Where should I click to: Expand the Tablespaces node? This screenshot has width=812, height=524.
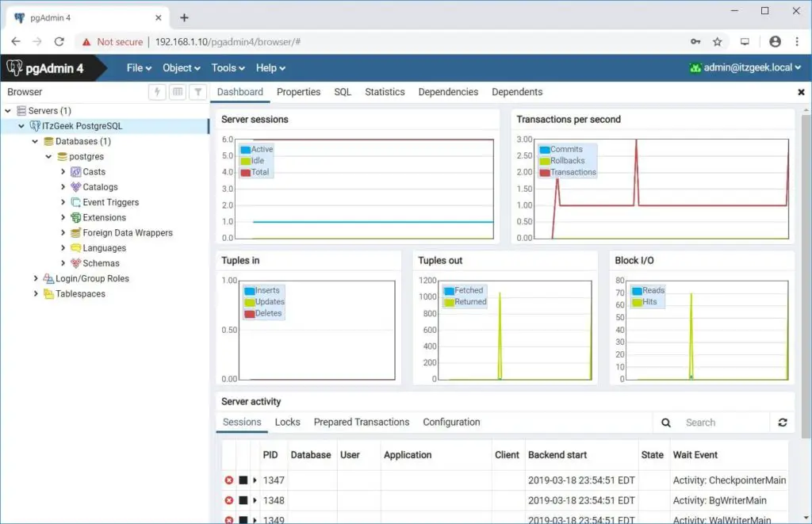click(x=36, y=294)
